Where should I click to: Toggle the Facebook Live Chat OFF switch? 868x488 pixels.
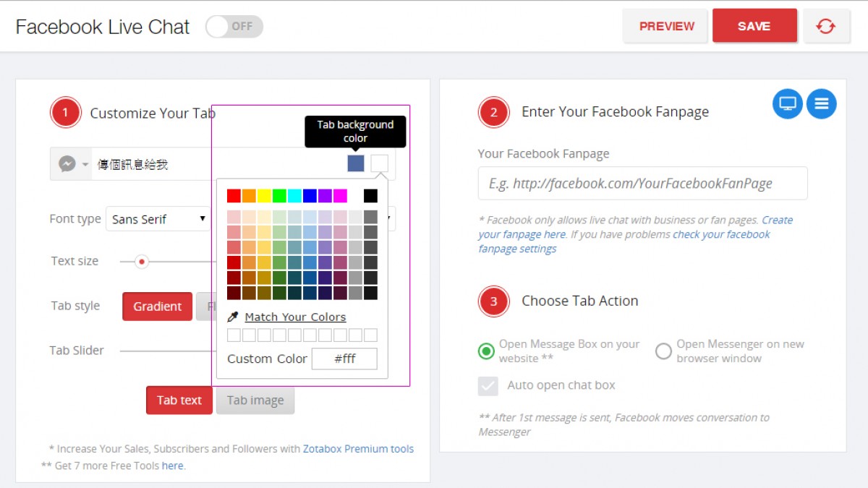(x=234, y=27)
